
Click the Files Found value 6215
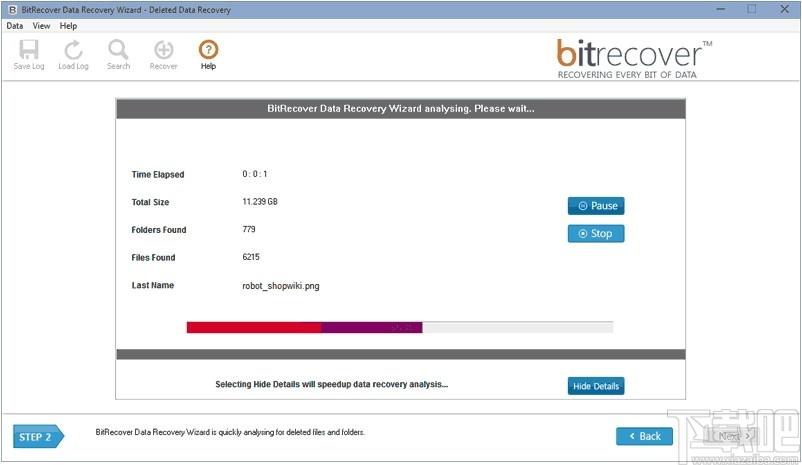pos(251,257)
